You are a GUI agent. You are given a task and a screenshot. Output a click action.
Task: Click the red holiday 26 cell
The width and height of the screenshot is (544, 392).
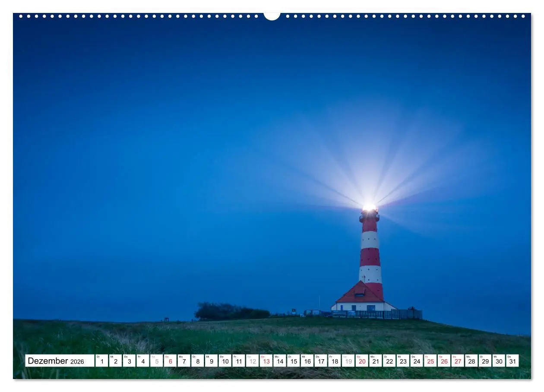pyautogui.click(x=444, y=361)
